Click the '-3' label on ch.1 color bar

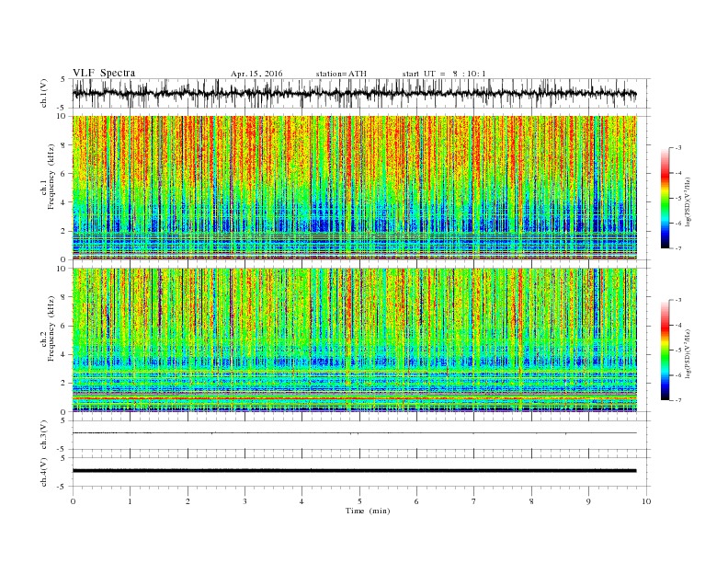click(x=678, y=148)
